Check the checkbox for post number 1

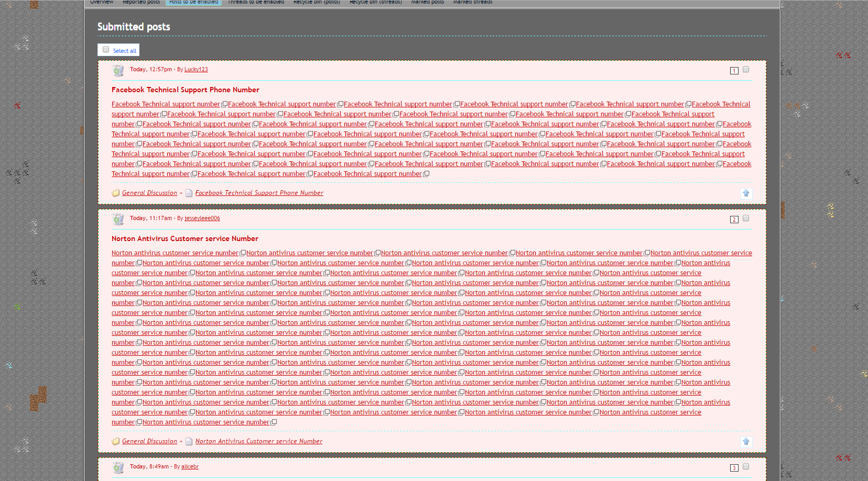coord(746,70)
